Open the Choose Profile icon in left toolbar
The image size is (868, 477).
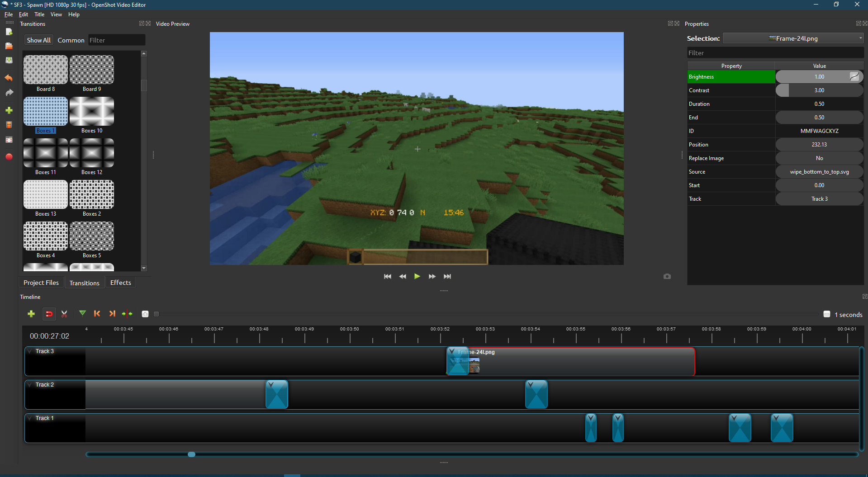pos(9,125)
